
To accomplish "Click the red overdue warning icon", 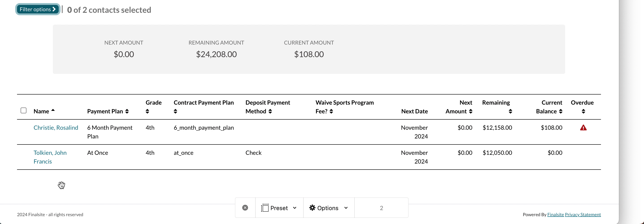I will point(583,128).
